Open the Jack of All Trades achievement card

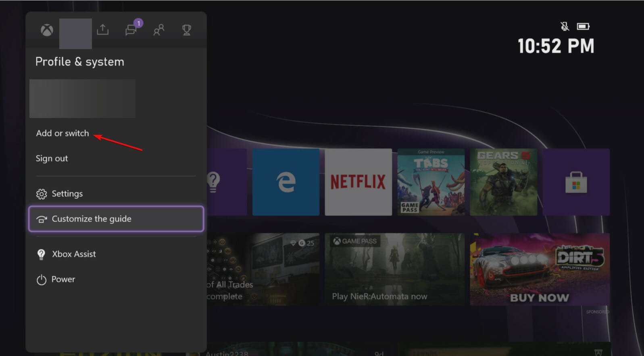point(263,269)
